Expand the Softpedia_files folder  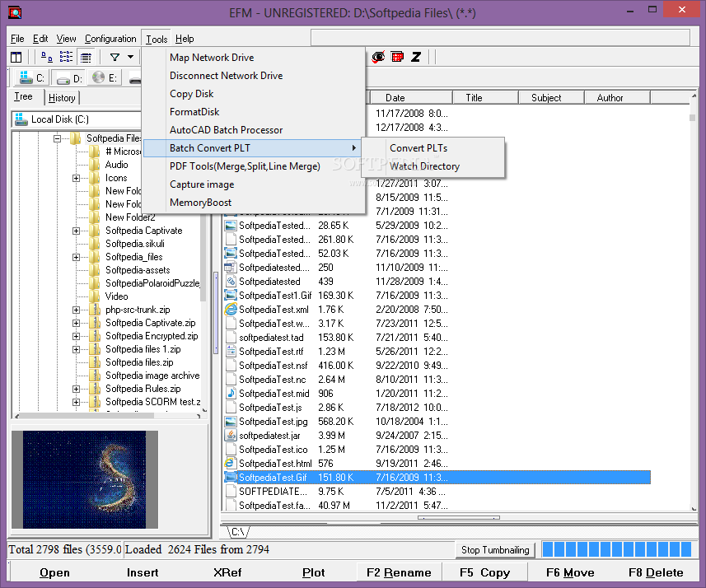tap(76, 257)
